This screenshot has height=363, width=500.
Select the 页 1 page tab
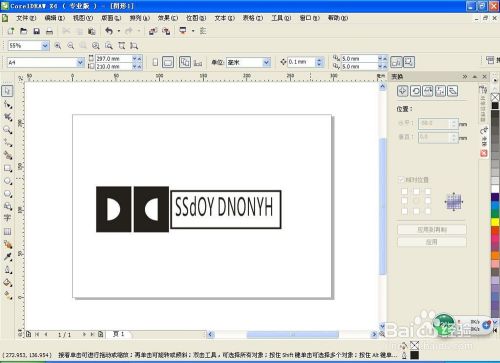pos(119,334)
